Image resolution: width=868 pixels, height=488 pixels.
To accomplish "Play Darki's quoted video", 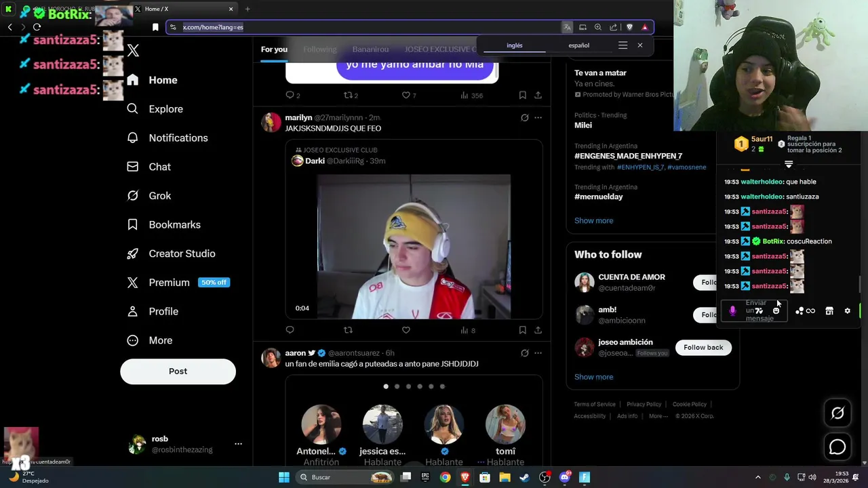I will pyautogui.click(x=414, y=247).
